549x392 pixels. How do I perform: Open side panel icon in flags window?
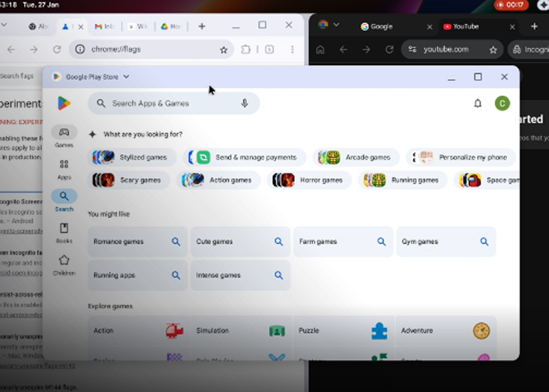coord(269,49)
